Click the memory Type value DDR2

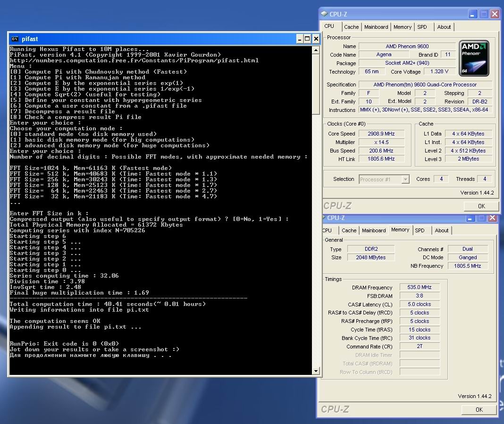point(371,249)
